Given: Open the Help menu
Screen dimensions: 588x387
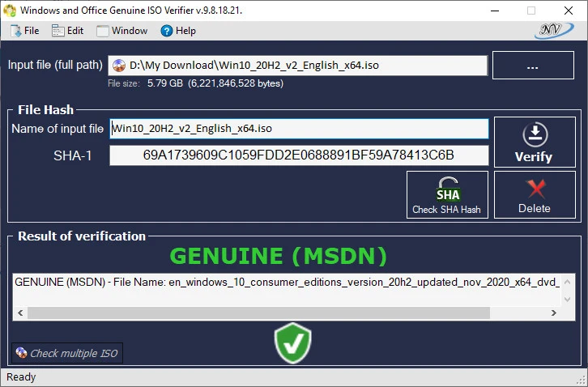Looking at the screenshot, I should coord(178,31).
